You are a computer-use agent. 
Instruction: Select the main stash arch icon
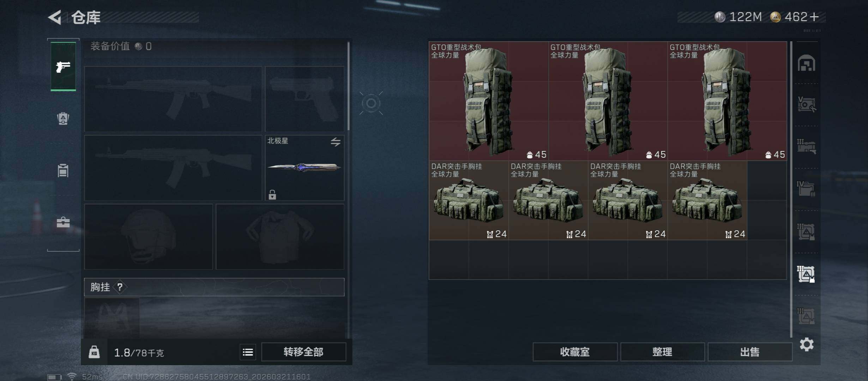click(807, 63)
